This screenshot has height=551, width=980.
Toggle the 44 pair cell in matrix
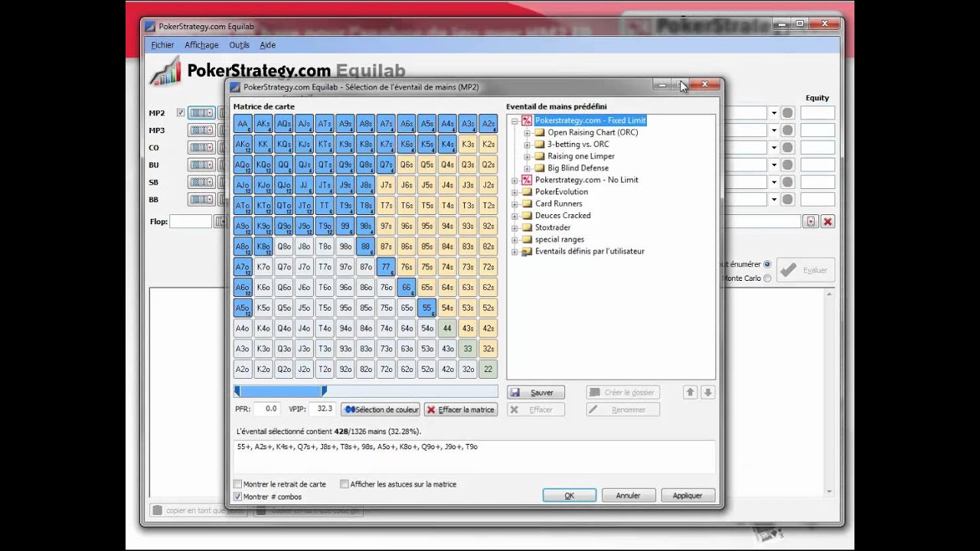(x=447, y=329)
